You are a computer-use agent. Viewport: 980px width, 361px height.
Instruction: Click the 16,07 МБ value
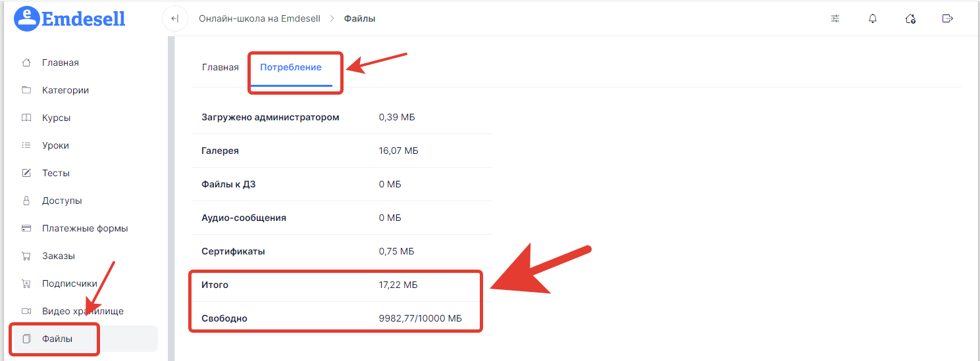tap(399, 151)
